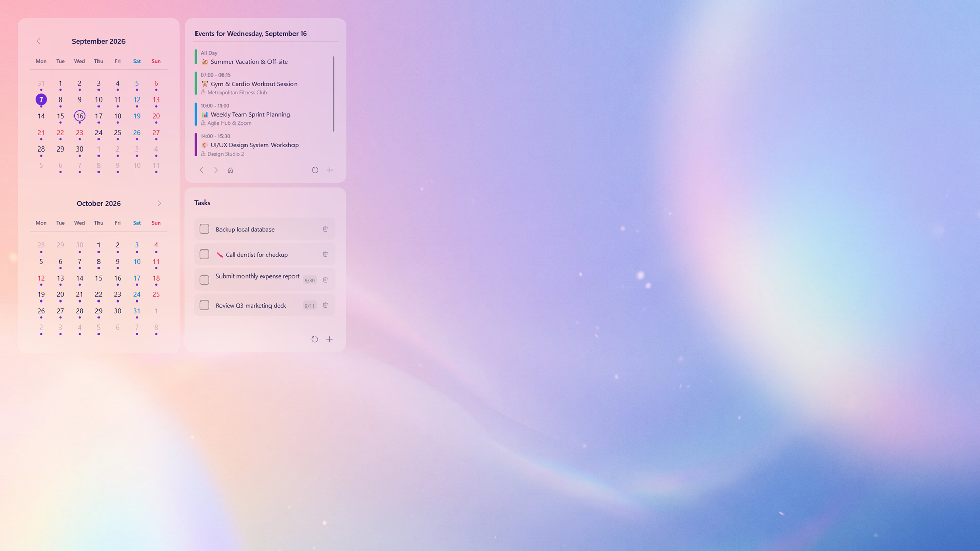Select circled September 16 in calendar
Image resolution: width=980 pixels, height=551 pixels.
coord(80,116)
